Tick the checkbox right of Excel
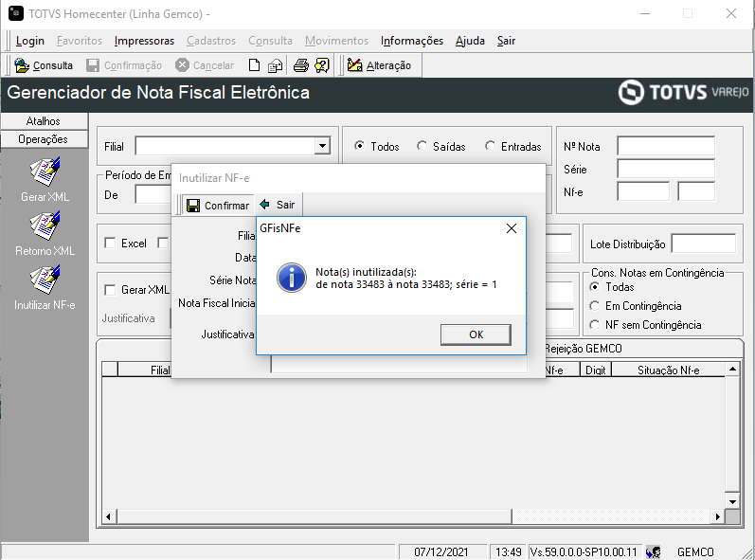The width and height of the screenshot is (755, 560). pos(163,244)
